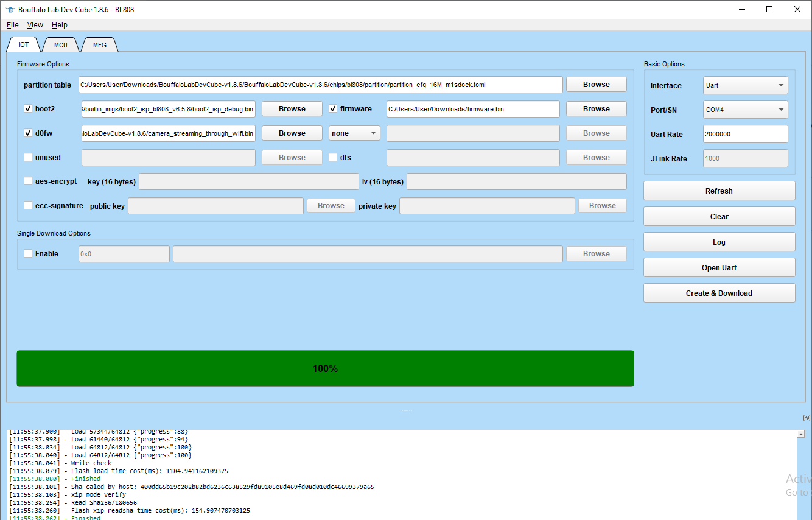Screen dimensions: 812x520
Task: Click Browse next to the d0fw path
Action: [x=292, y=133]
